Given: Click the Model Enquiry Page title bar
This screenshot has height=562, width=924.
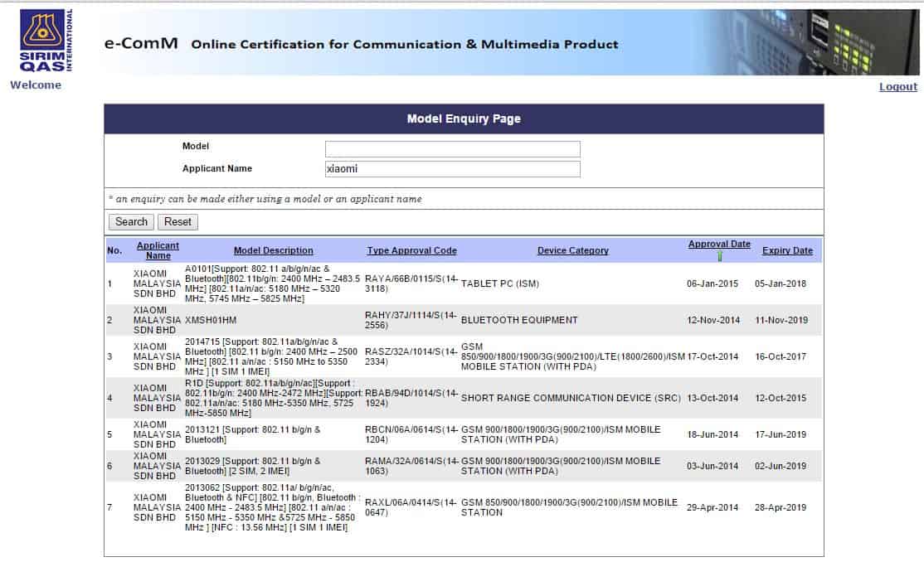Looking at the screenshot, I should tap(464, 119).
